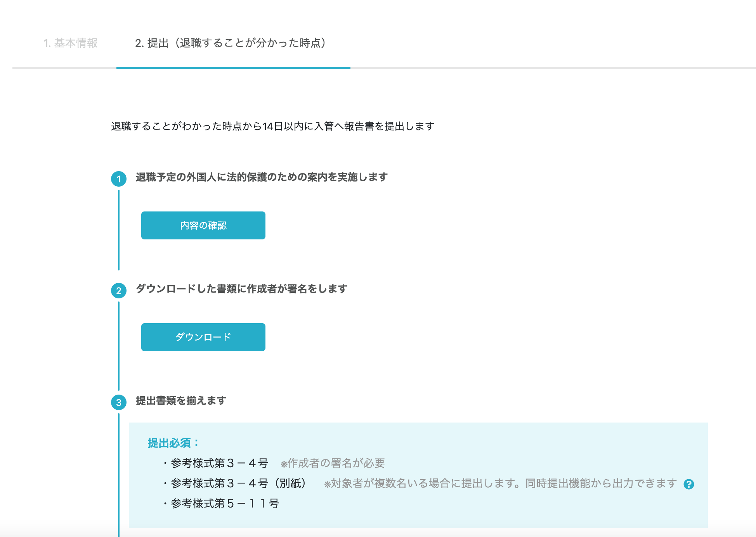Image resolution: width=756 pixels, height=537 pixels.
Task: Select the 2. 提出（退職することが分かった時点）tab
Action: [231, 43]
